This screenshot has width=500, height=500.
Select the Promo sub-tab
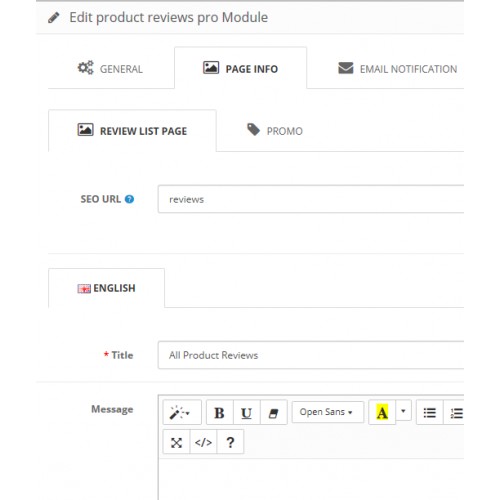point(275,131)
